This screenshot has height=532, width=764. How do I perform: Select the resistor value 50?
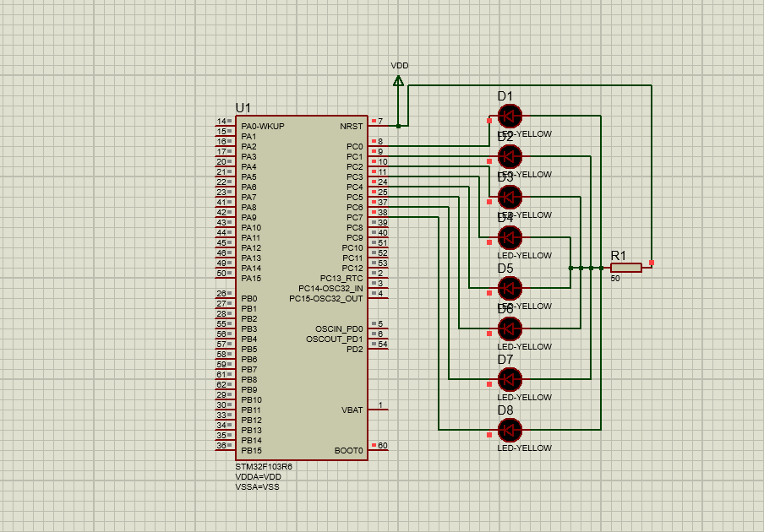pyautogui.click(x=615, y=279)
